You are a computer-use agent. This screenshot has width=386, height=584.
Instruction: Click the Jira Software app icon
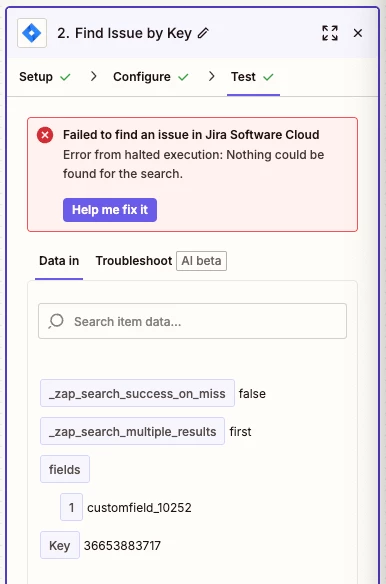32,33
